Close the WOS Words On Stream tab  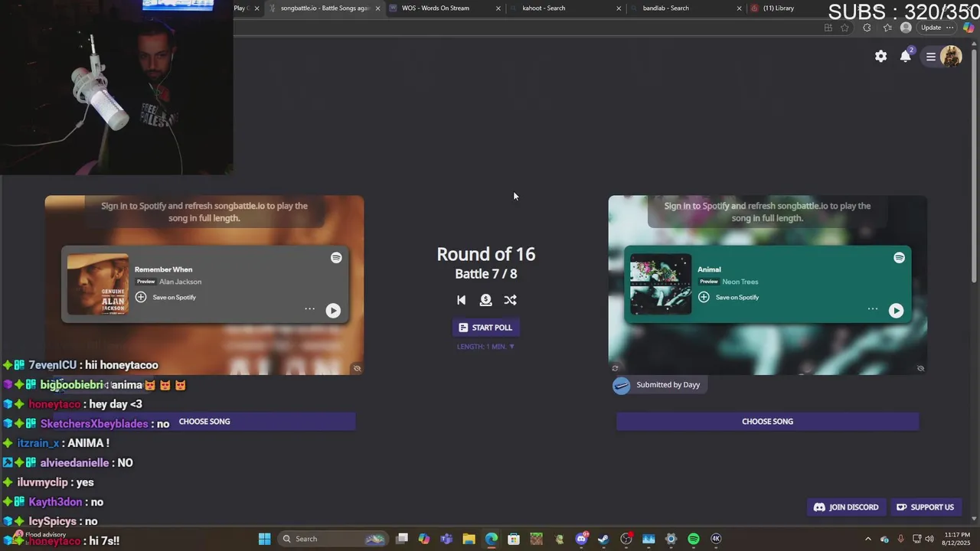[x=498, y=8]
